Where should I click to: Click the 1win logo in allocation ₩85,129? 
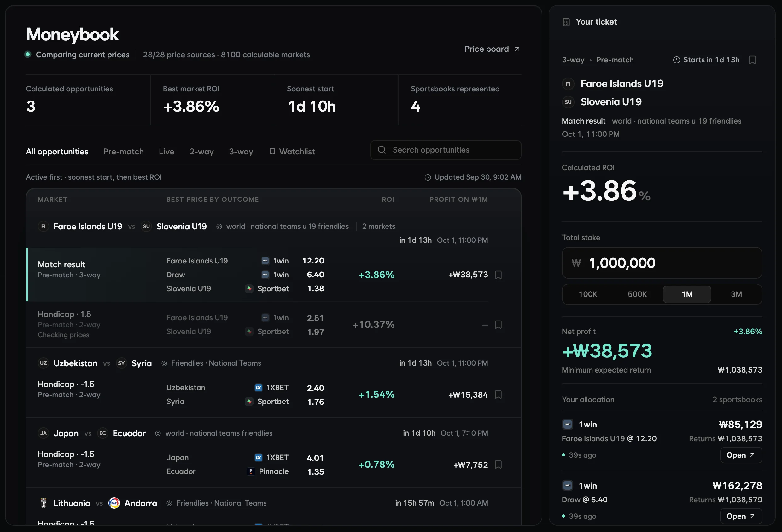[567, 425]
